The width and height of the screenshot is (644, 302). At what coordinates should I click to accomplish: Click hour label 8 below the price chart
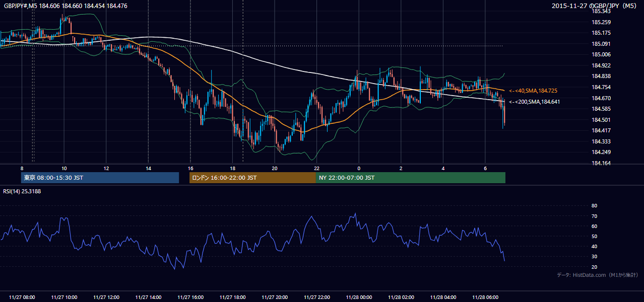(x=22, y=168)
